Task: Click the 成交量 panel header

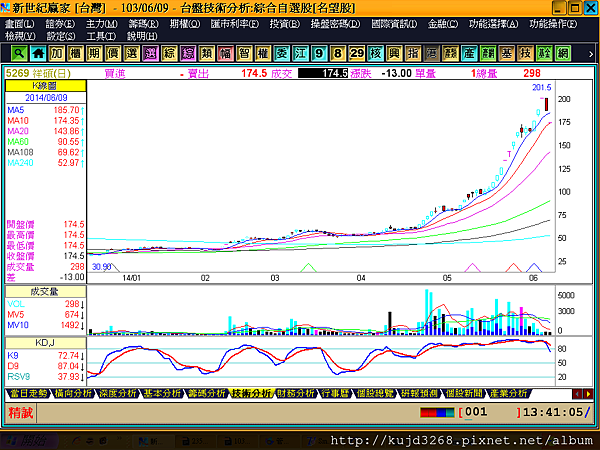Action: click(46, 292)
